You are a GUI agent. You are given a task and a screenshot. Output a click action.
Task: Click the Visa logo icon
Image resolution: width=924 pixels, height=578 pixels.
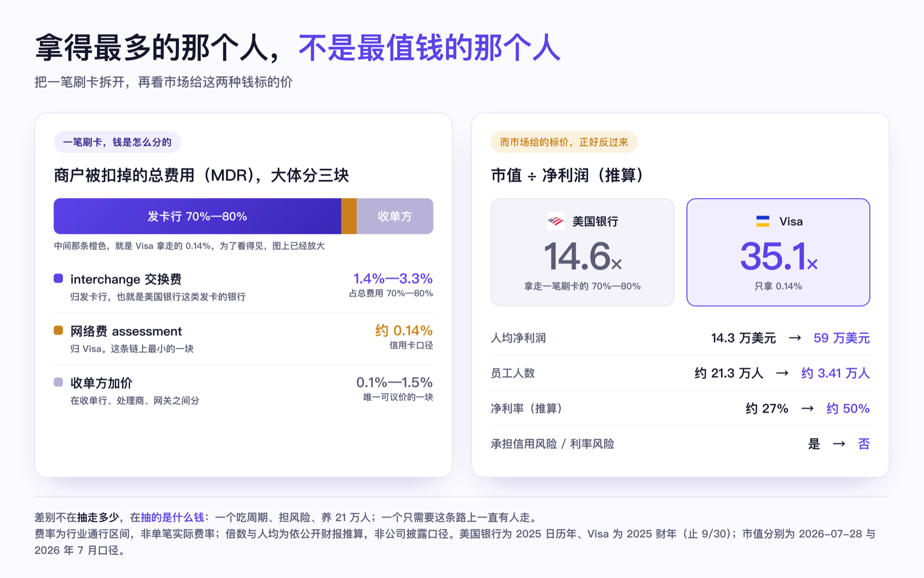pyautogui.click(x=763, y=221)
